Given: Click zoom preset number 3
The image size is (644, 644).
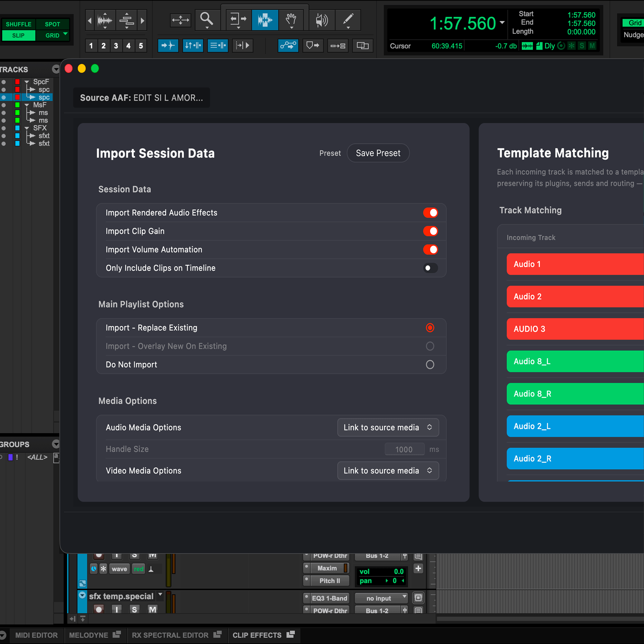Looking at the screenshot, I should (x=116, y=46).
